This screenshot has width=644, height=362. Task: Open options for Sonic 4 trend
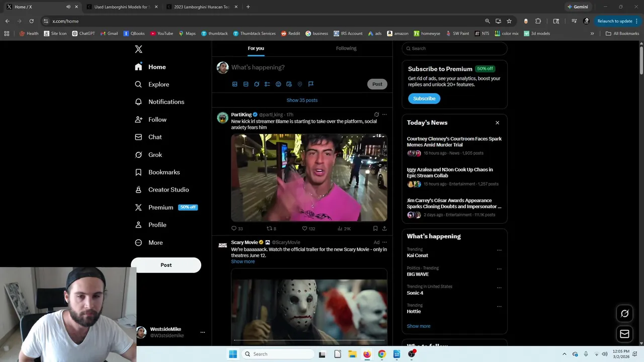[x=499, y=288]
